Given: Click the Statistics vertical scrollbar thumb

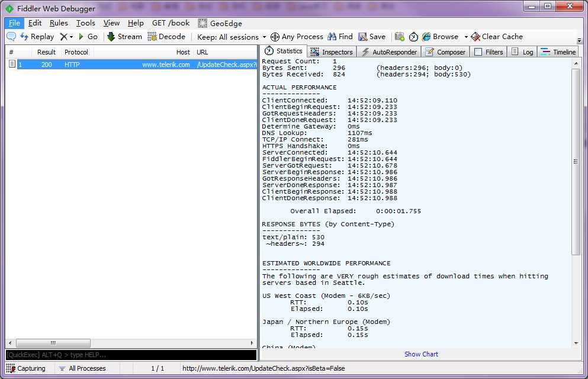Looking at the screenshot, I should tap(576, 162).
